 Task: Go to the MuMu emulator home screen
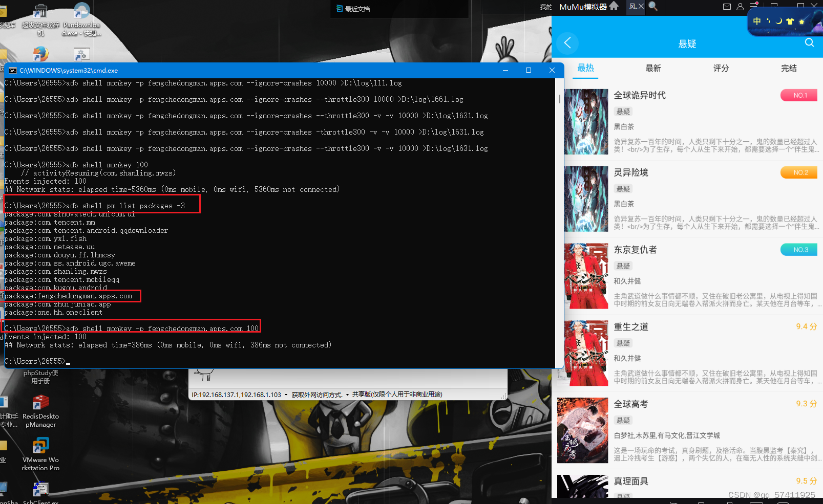614,6
